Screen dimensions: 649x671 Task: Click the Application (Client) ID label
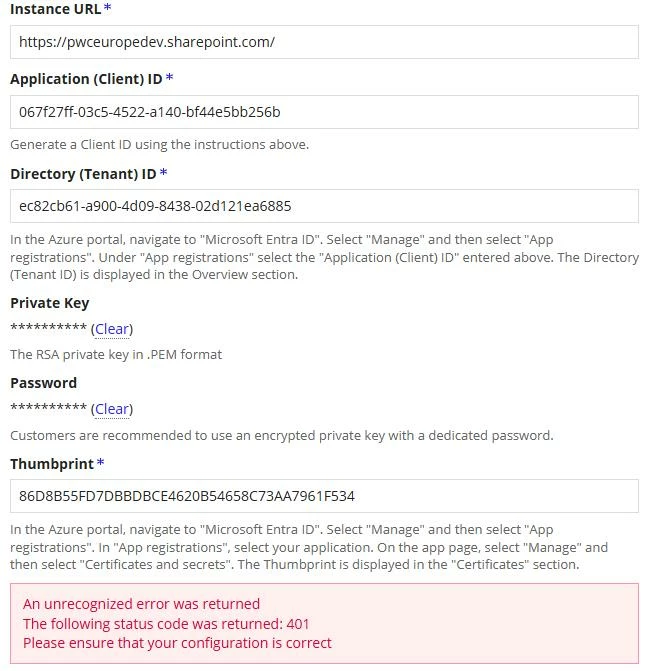coord(86,79)
